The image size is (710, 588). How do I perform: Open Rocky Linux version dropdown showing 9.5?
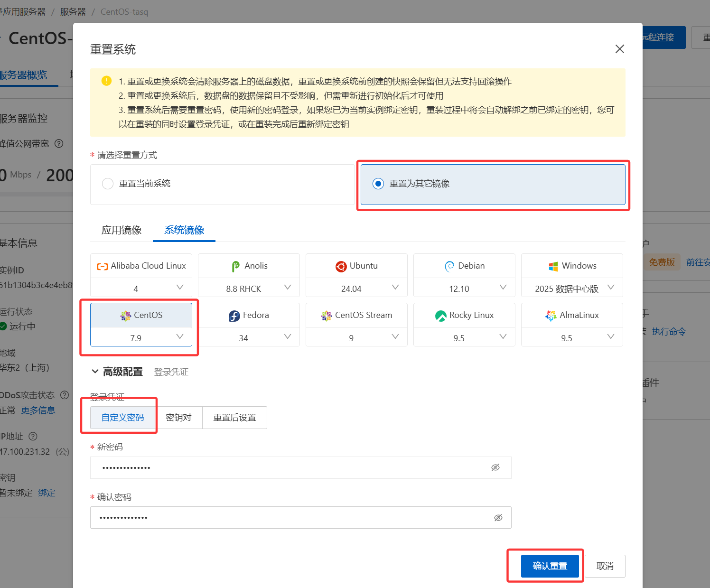465,337
